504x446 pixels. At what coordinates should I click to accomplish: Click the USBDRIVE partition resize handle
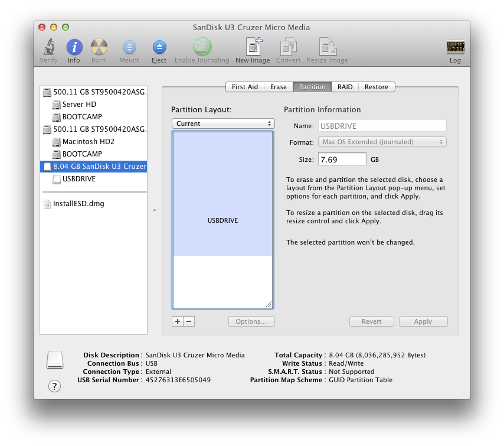tap(269, 304)
